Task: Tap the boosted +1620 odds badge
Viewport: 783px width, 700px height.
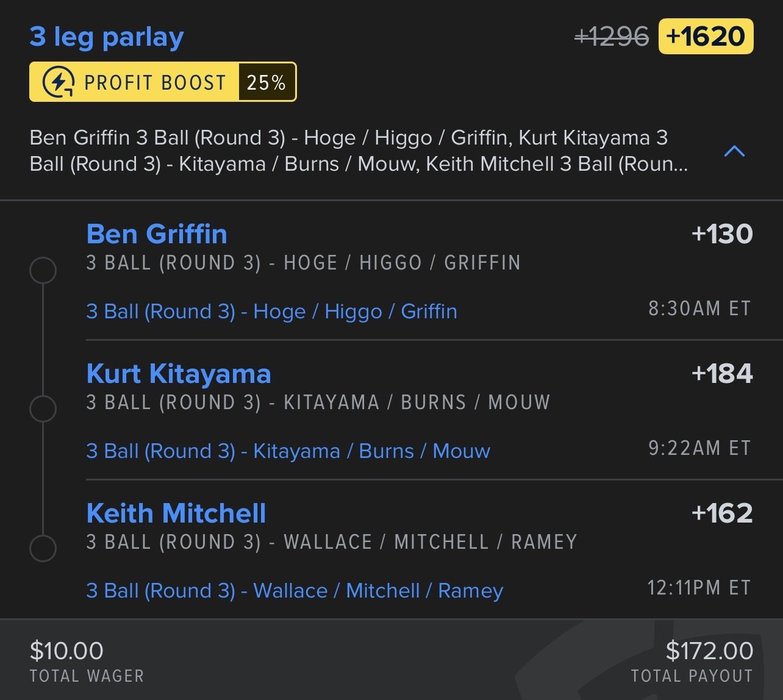Action: pyautogui.click(x=706, y=37)
